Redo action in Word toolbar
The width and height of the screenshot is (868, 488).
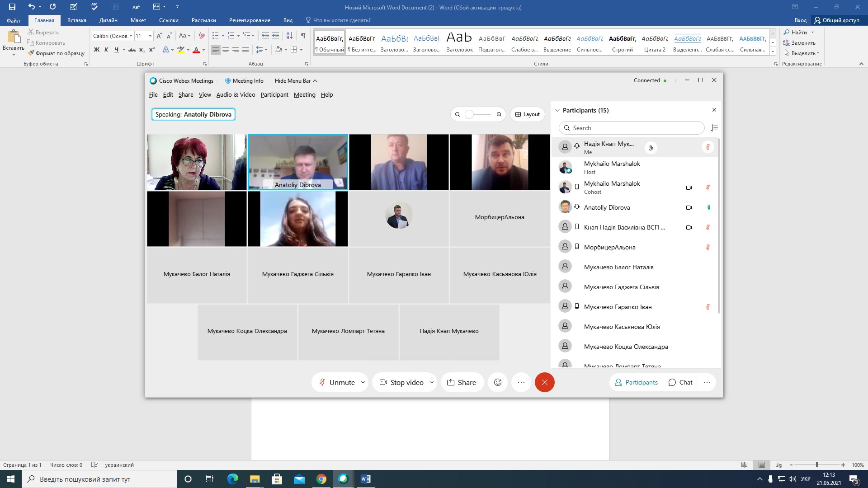(53, 7)
